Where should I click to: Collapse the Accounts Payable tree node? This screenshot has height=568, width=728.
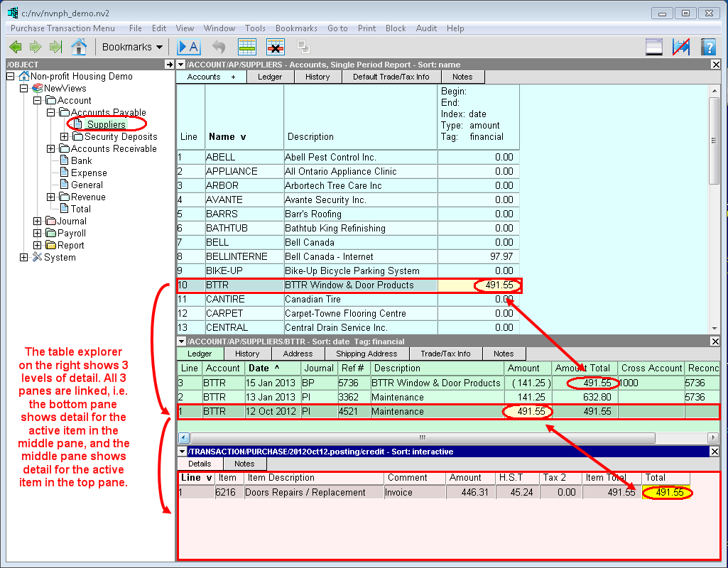(51, 113)
